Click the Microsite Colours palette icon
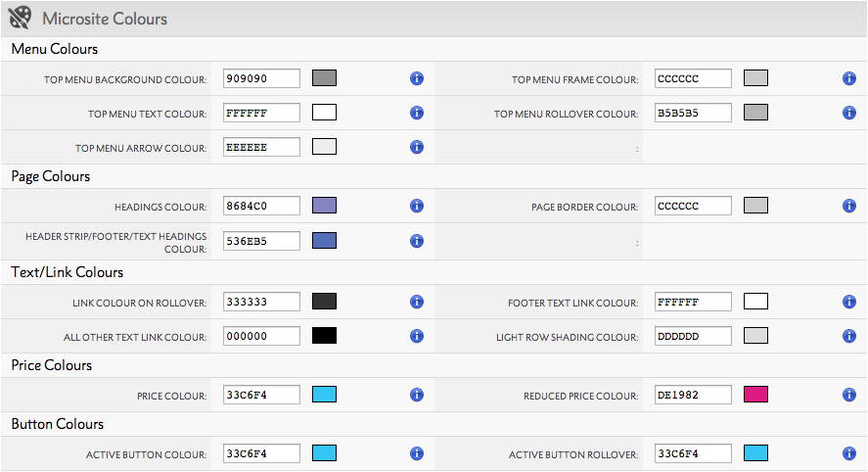The height and width of the screenshot is (472, 868). (21, 18)
